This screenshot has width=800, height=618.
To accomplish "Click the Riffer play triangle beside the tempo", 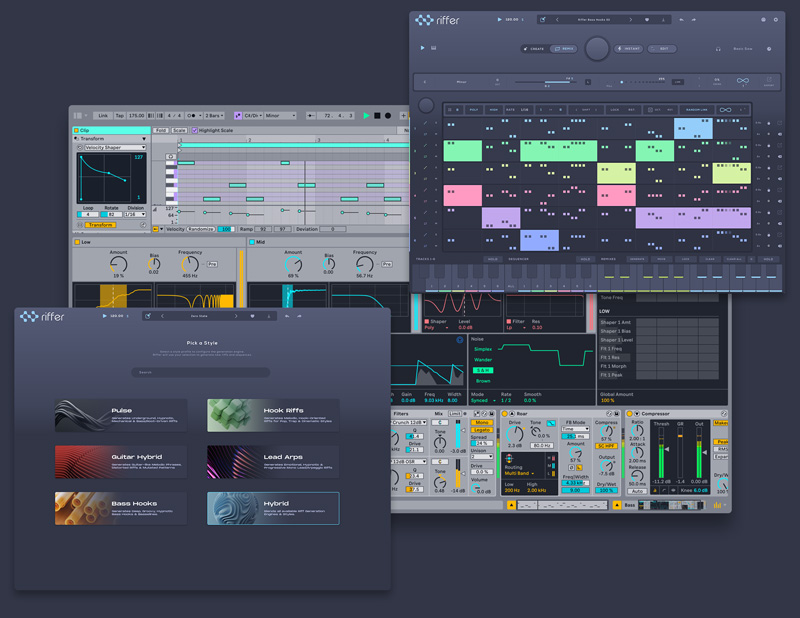I will 499,19.
